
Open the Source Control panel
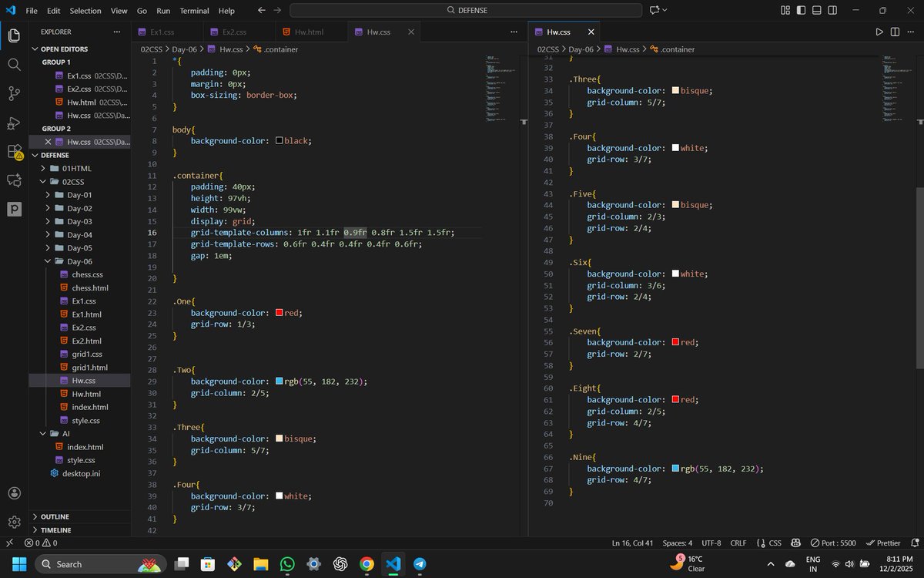click(13, 93)
